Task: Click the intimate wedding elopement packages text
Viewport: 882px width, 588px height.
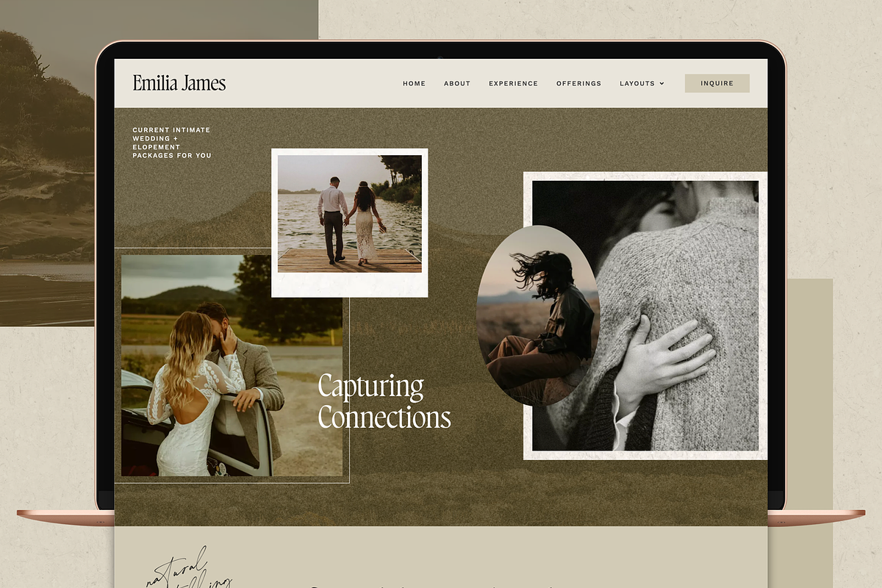Action: coord(171,143)
